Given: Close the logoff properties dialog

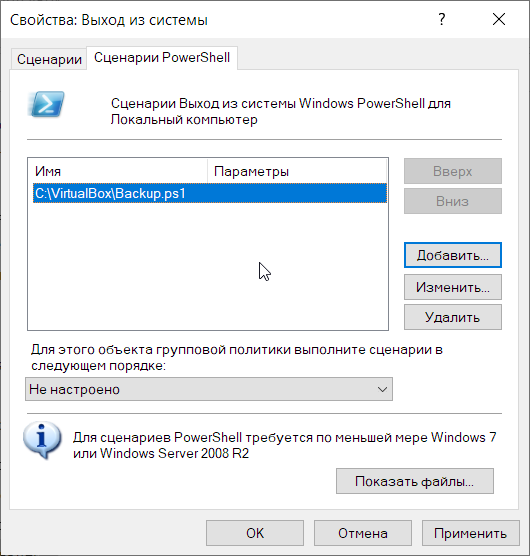Looking at the screenshot, I should tap(499, 20).
